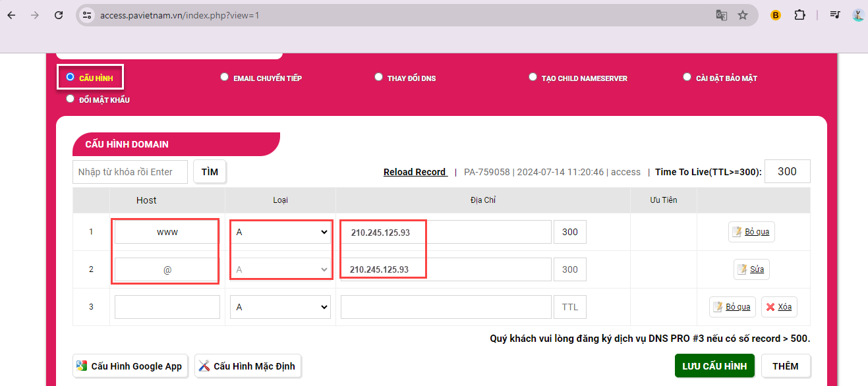Open the orange B extension icon
868x386 pixels.
(776, 15)
